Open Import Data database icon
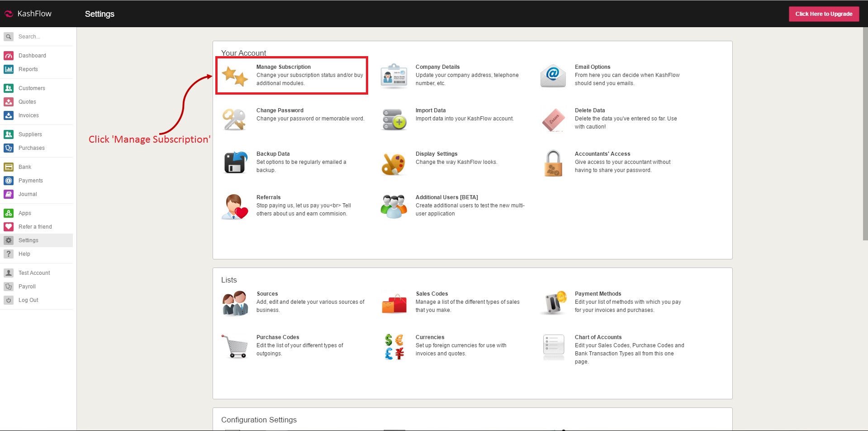Screen dimensions: 868x431 pos(394,120)
